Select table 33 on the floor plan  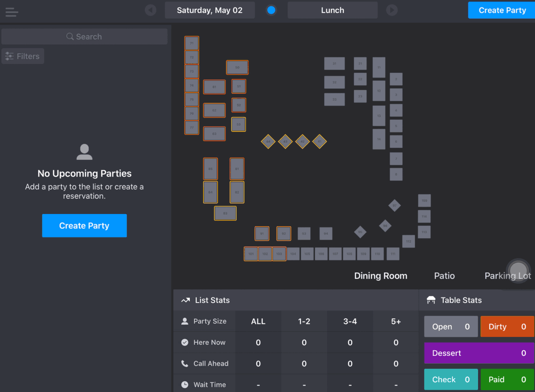334,99
